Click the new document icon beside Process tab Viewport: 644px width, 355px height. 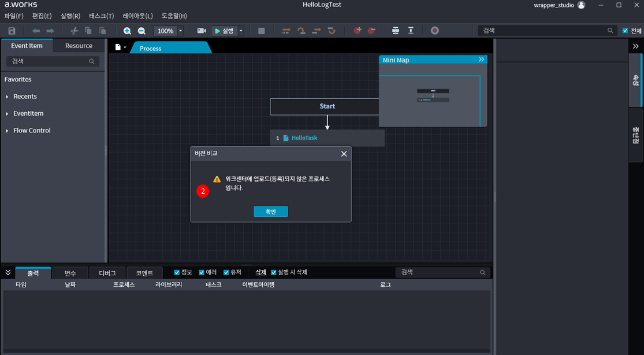118,47
